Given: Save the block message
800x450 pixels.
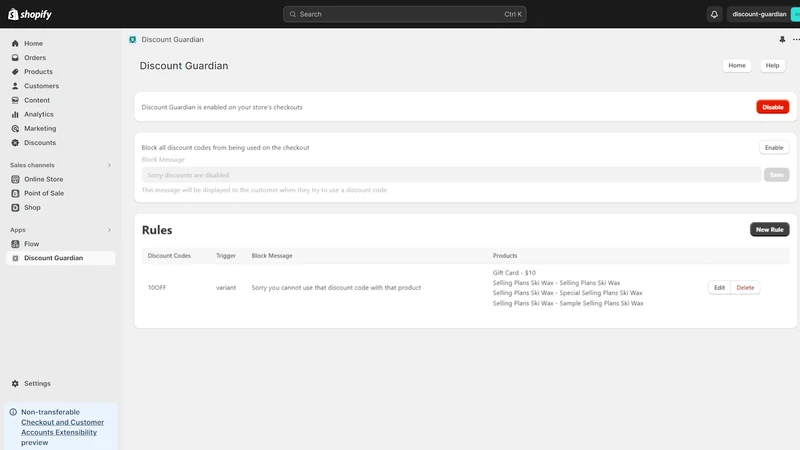Looking at the screenshot, I should 777,175.
